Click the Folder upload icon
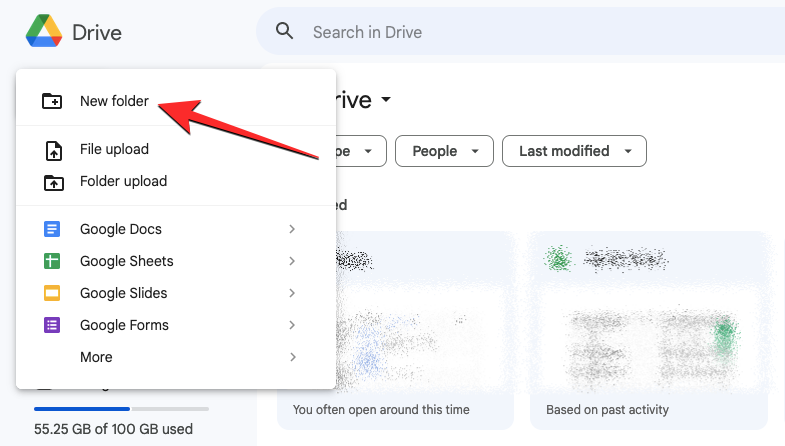Viewport: 785px width, 446px height. click(x=52, y=182)
